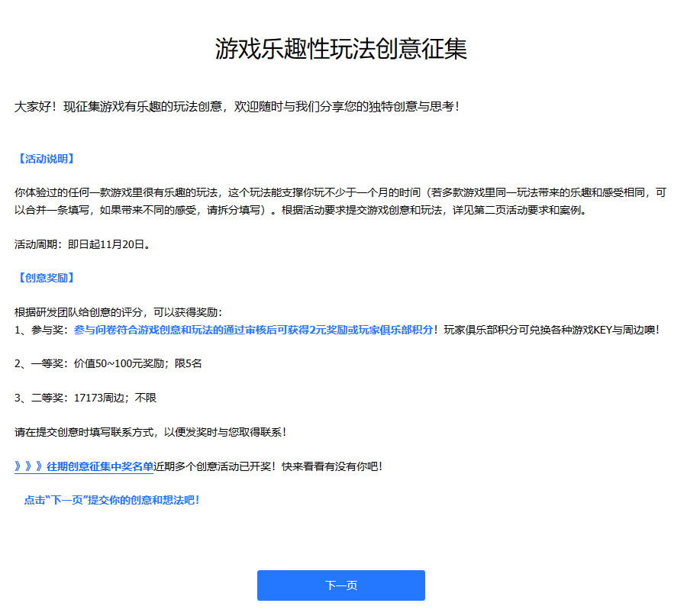Click the 点击"下一页"提交你的创意和想法吧 text

click(111, 501)
